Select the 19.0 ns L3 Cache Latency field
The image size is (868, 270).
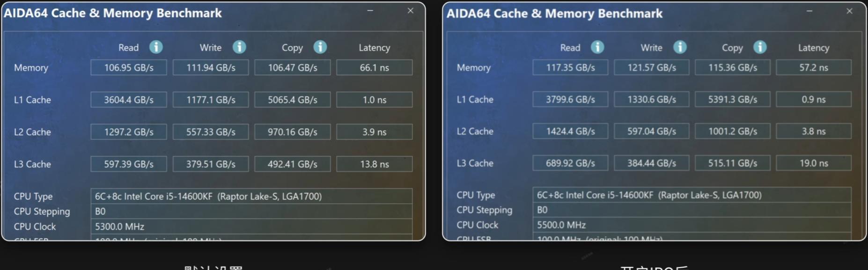(x=814, y=163)
